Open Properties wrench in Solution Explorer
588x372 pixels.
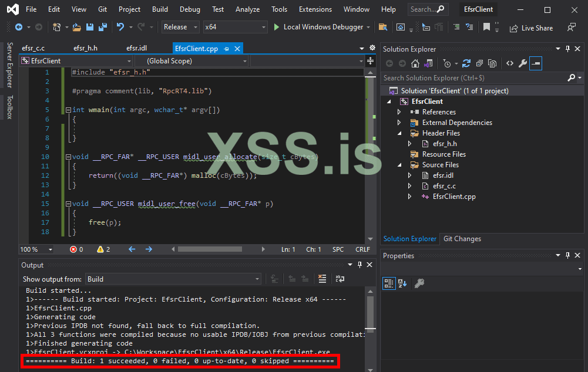click(x=522, y=63)
